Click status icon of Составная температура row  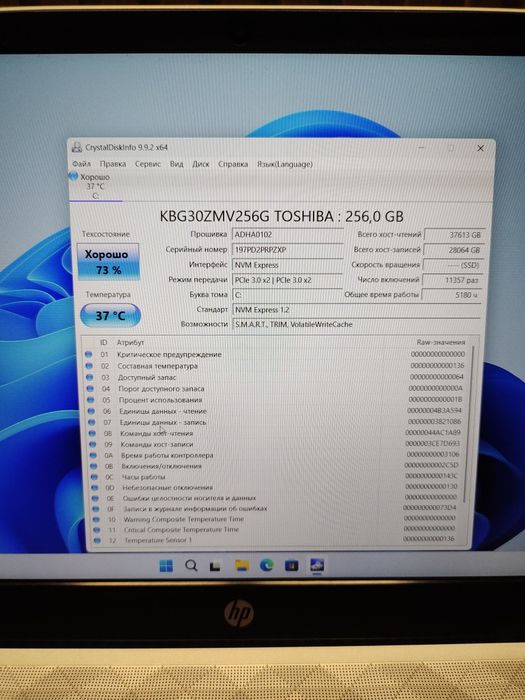(x=89, y=366)
